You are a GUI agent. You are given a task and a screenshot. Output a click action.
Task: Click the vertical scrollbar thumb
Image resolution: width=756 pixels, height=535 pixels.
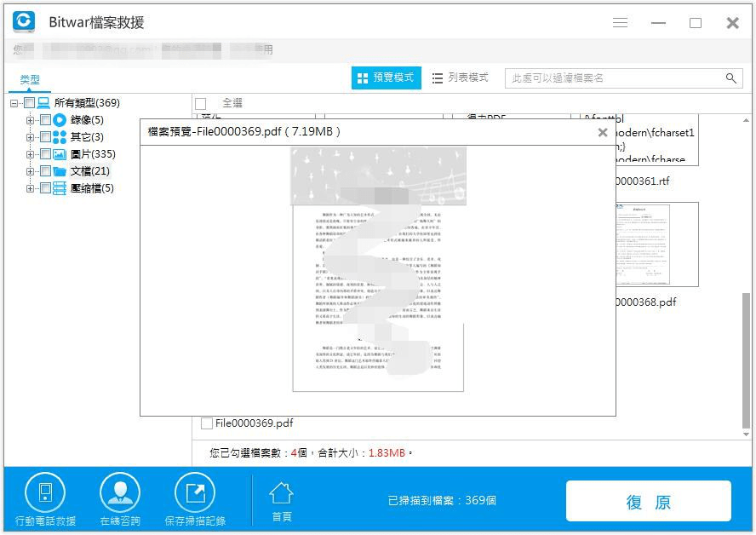point(746,360)
